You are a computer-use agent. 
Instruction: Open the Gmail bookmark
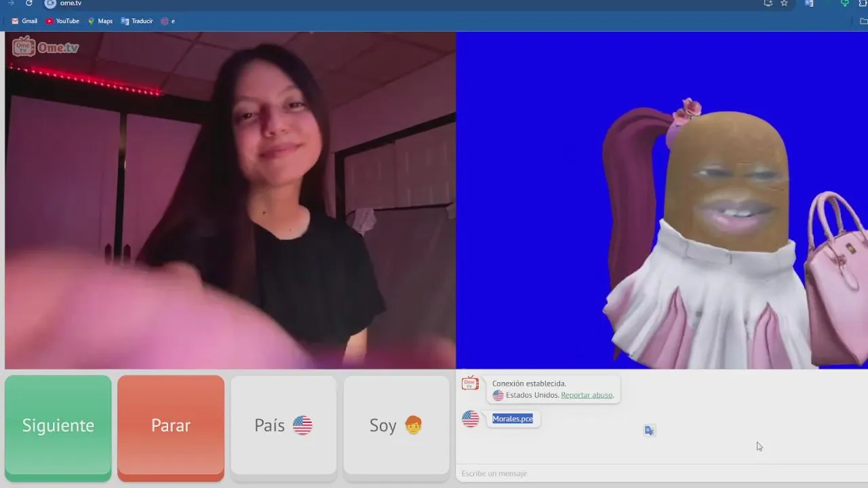coord(24,21)
